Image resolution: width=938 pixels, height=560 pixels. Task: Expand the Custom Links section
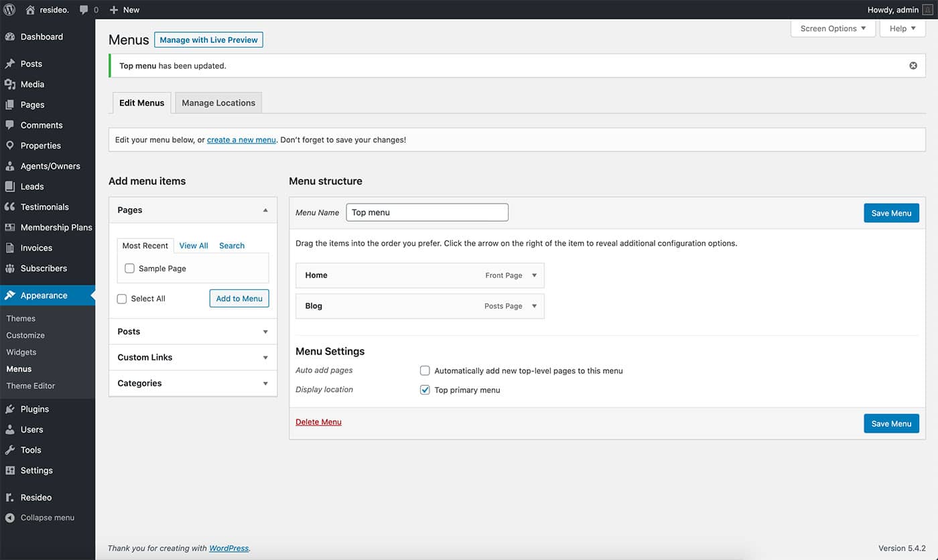tap(265, 358)
